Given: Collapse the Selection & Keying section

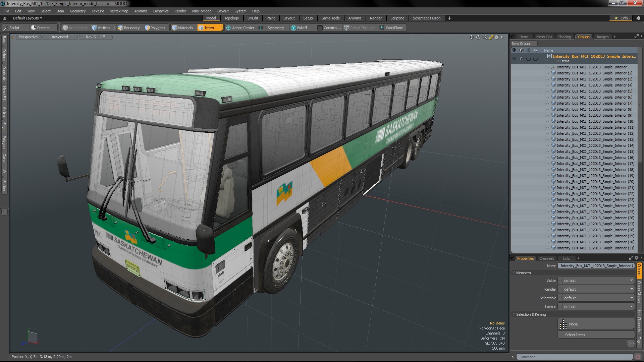Looking at the screenshot, I should click(x=514, y=314).
